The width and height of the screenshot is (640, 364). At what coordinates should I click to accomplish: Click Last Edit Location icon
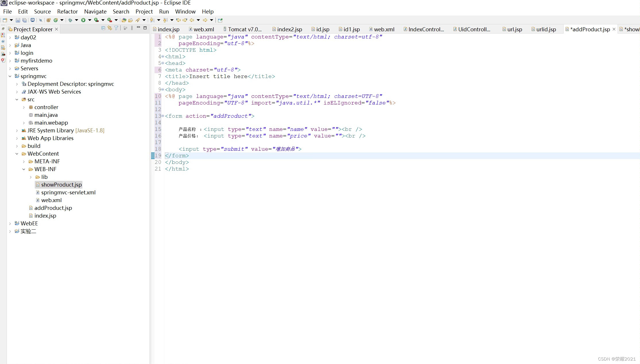178,20
